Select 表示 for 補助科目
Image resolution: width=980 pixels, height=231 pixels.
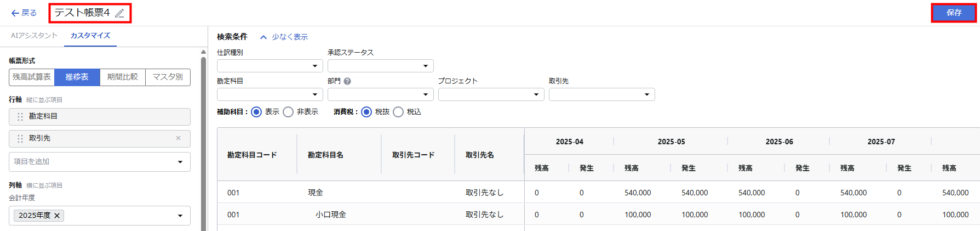(x=256, y=112)
